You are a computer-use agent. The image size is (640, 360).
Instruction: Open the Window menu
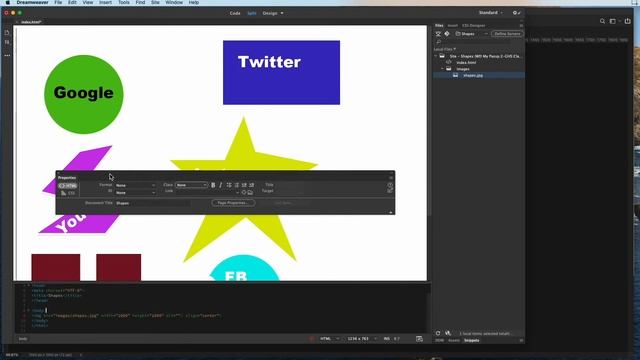[174, 2]
